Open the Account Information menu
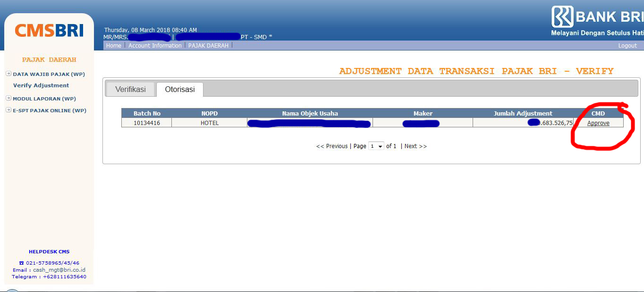Image resolution: width=644 pixels, height=292 pixels. coord(155,45)
